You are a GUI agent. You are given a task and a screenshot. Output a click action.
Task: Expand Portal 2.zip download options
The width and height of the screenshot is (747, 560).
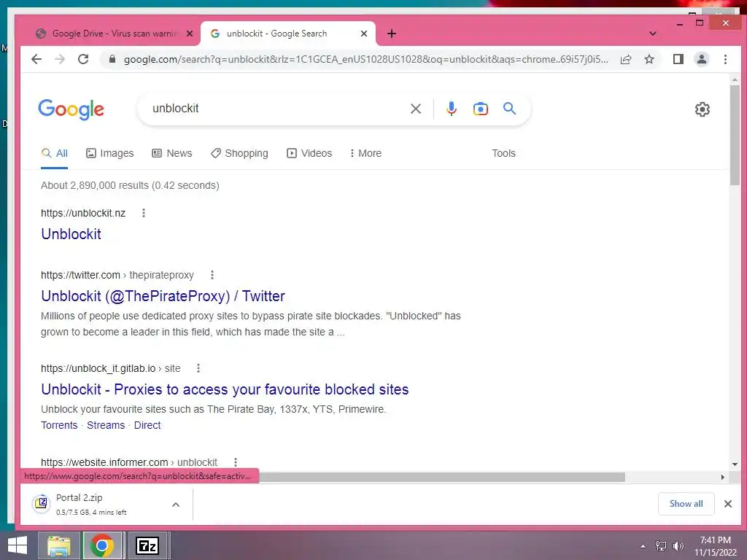176,505
